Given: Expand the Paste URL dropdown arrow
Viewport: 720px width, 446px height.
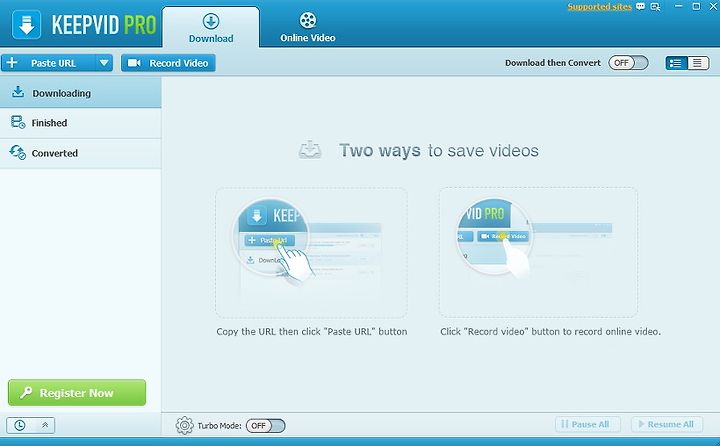Looking at the screenshot, I should (x=104, y=63).
